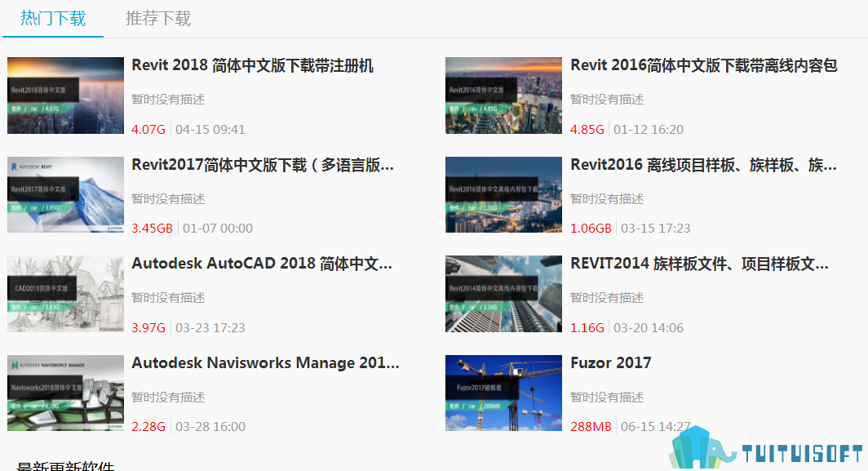Click 暂时没有描述 under Navisworks Manage
This screenshot has width=868, height=471.
[168, 398]
